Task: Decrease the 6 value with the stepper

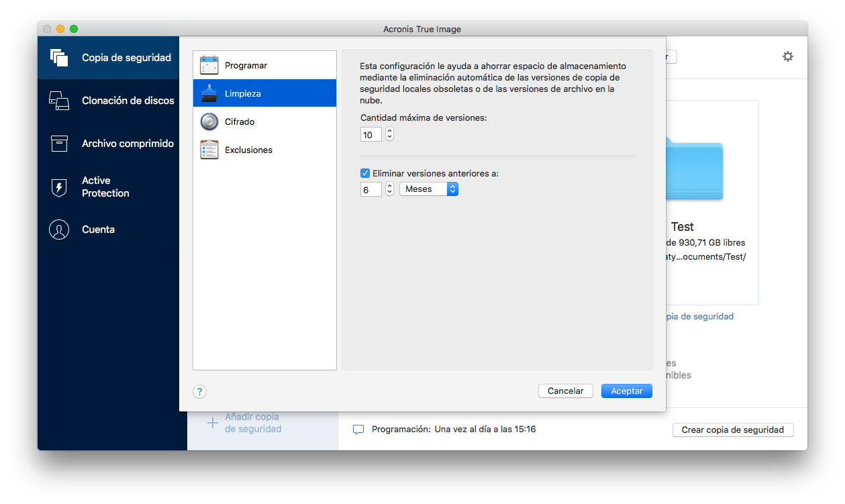Action: pyautogui.click(x=388, y=192)
